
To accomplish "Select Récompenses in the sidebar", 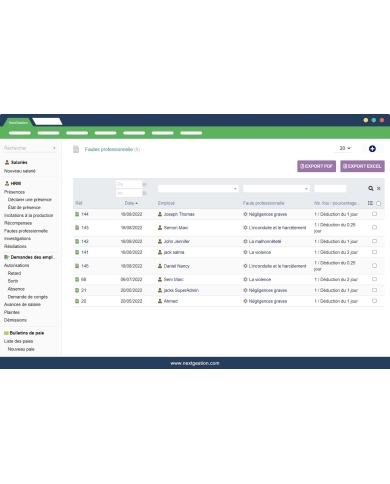I will coord(18,223).
